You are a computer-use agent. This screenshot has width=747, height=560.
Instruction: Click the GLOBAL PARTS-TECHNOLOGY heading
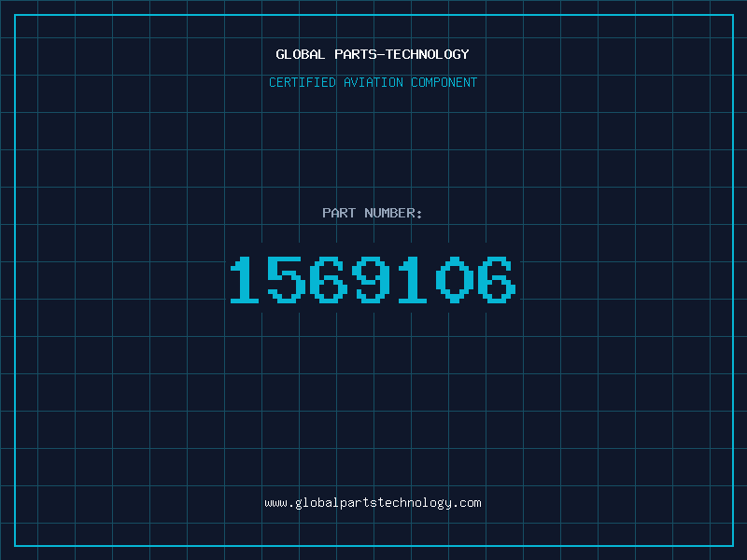pyautogui.click(x=373, y=54)
